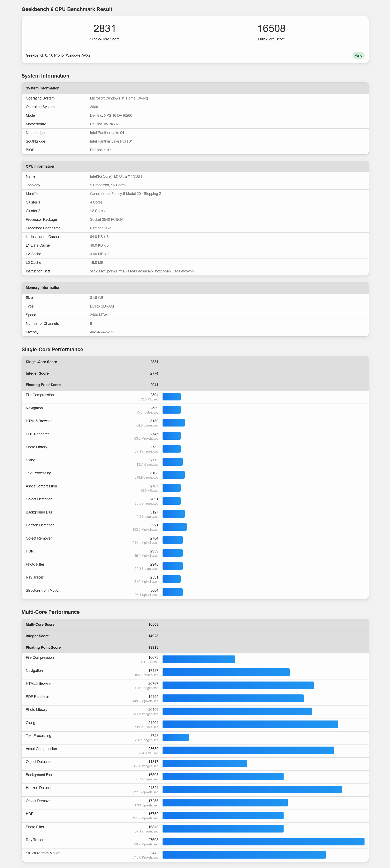Screen dimensions: 390x868
Task: Click the 16508 Multi-Core Score number
Action: click(271, 29)
